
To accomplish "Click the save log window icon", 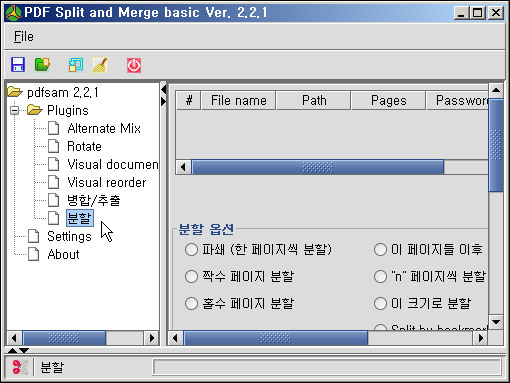I will (76, 65).
